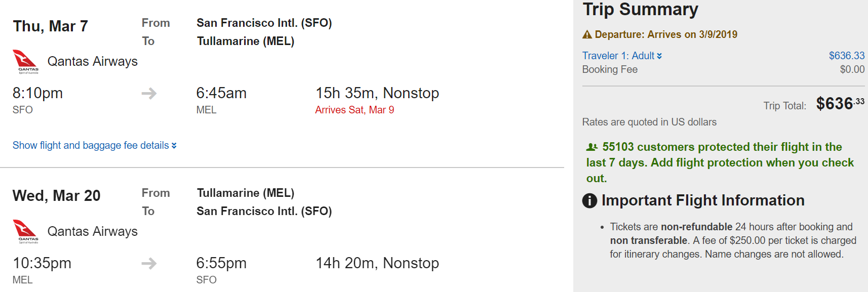
Task: Click the arrow icon between SFO and MEL times
Action: point(149,93)
